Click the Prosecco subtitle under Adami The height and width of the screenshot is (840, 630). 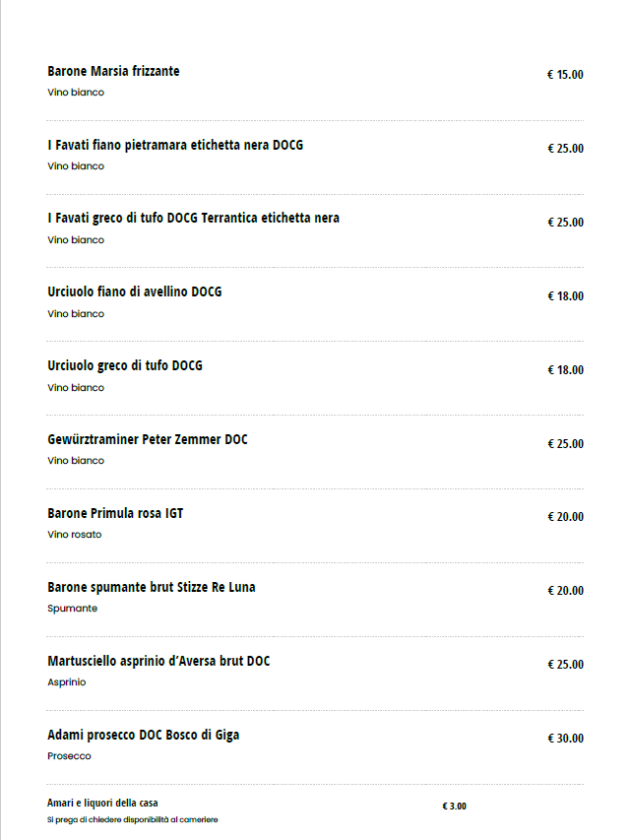tap(69, 756)
